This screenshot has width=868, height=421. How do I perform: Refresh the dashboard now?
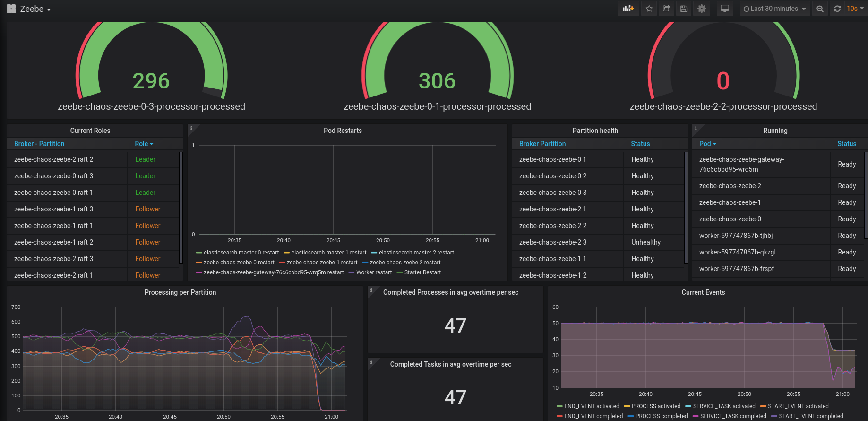pyautogui.click(x=837, y=9)
